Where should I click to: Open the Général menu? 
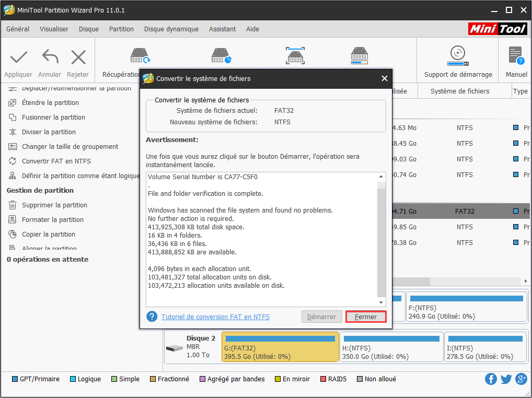[x=18, y=29]
